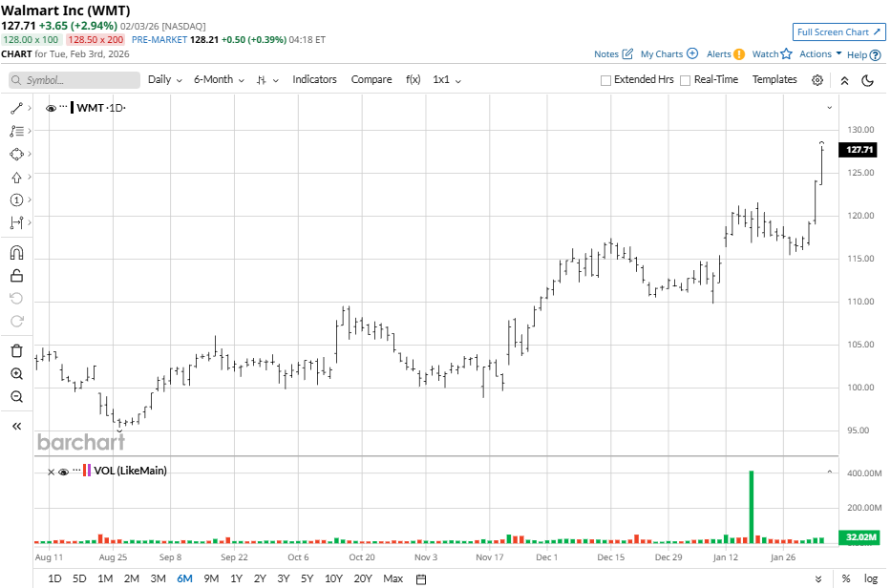Open Help question mark icon
This screenshot has width=891, height=588.
pyautogui.click(x=876, y=55)
